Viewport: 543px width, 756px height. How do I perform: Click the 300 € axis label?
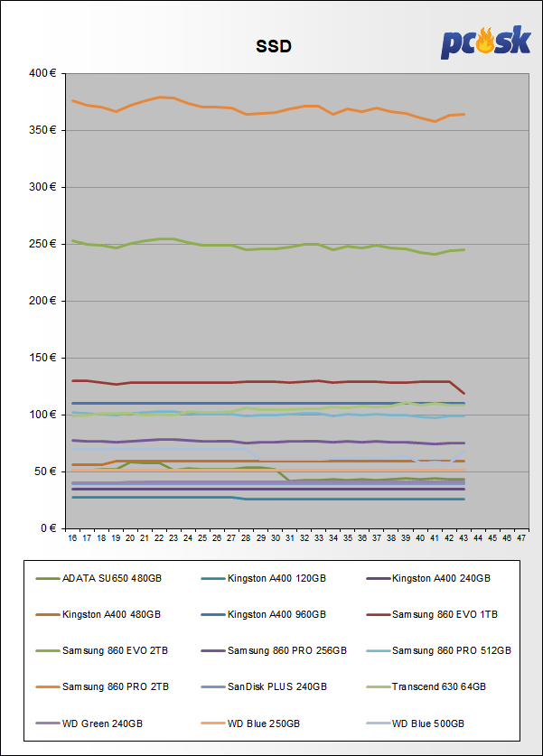[42, 187]
